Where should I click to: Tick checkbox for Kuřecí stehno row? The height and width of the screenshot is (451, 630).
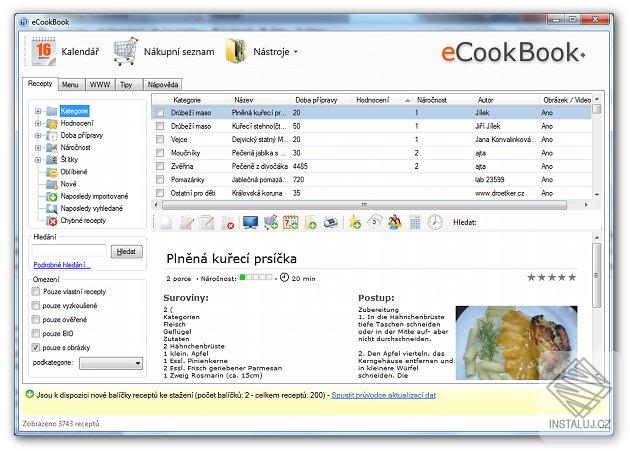[160, 126]
